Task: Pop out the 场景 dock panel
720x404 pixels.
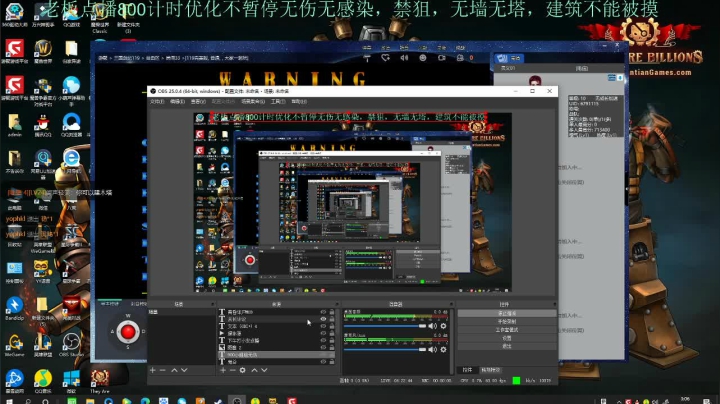Action: click(212, 304)
